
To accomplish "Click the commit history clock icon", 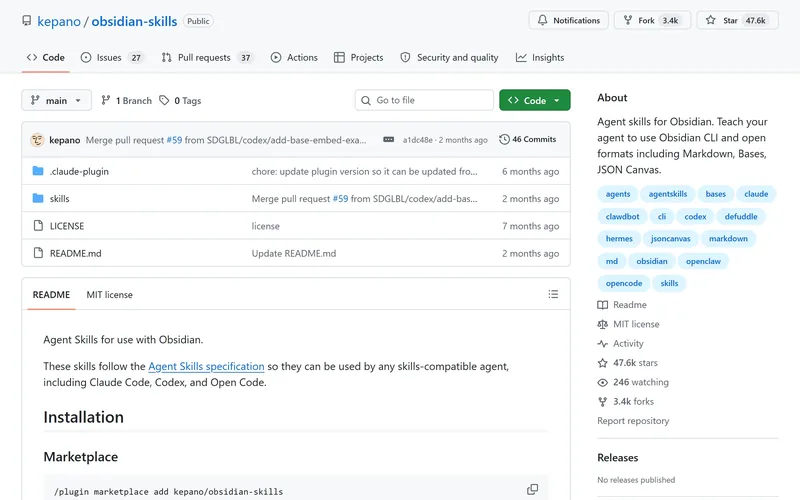I will click(504, 139).
